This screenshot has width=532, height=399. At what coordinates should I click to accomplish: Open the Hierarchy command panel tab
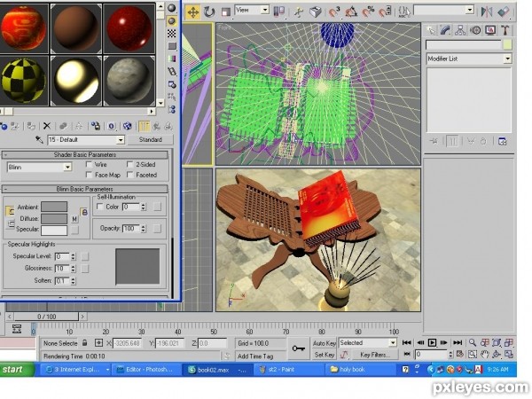[459, 30]
